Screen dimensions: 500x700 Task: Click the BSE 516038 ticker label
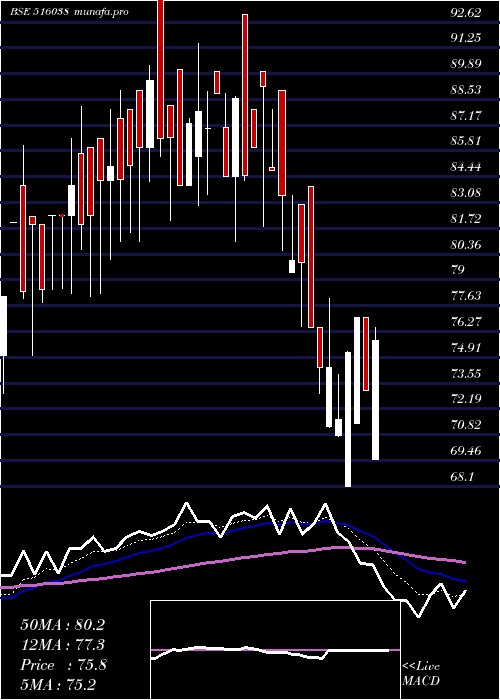coord(39,12)
